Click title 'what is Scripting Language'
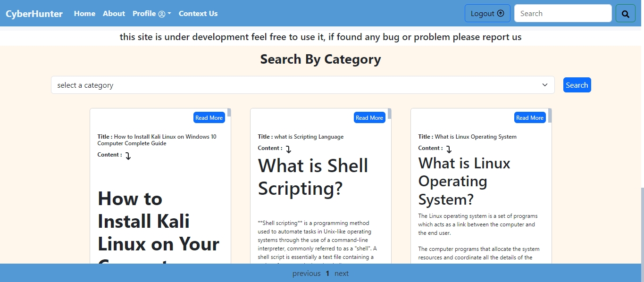 [309, 137]
